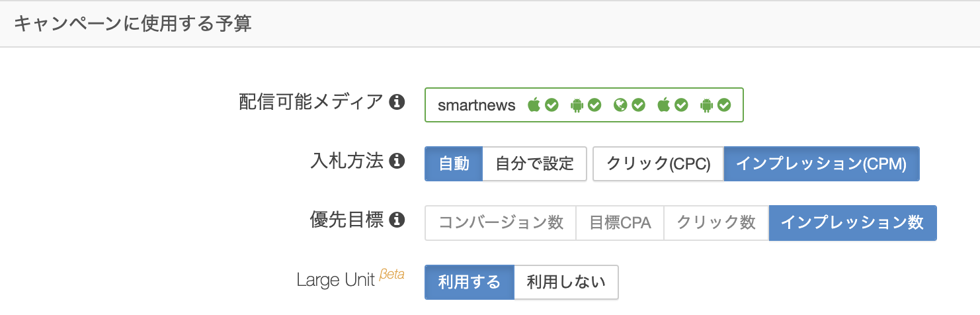Image resolution: width=980 pixels, height=315 pixels.
Task: Click the globe web icon in media box
Action: pos(620,105)
